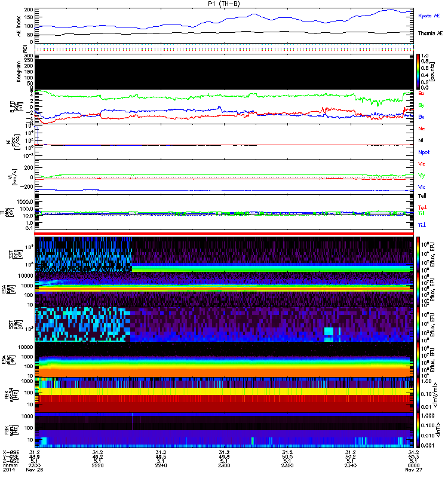Viewport: 448px width, 478px height.
Task: Click the 2320 time tick label
Action: 287,465
